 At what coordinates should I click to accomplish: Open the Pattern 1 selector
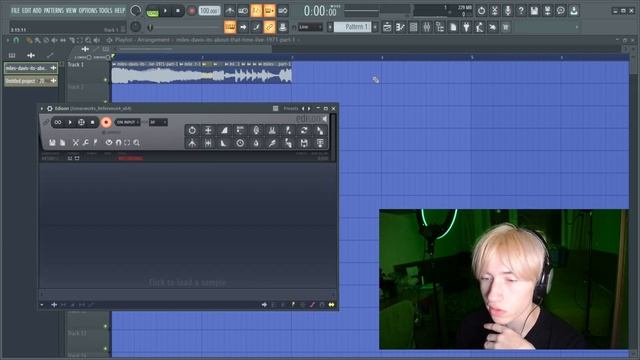[353, 27]
